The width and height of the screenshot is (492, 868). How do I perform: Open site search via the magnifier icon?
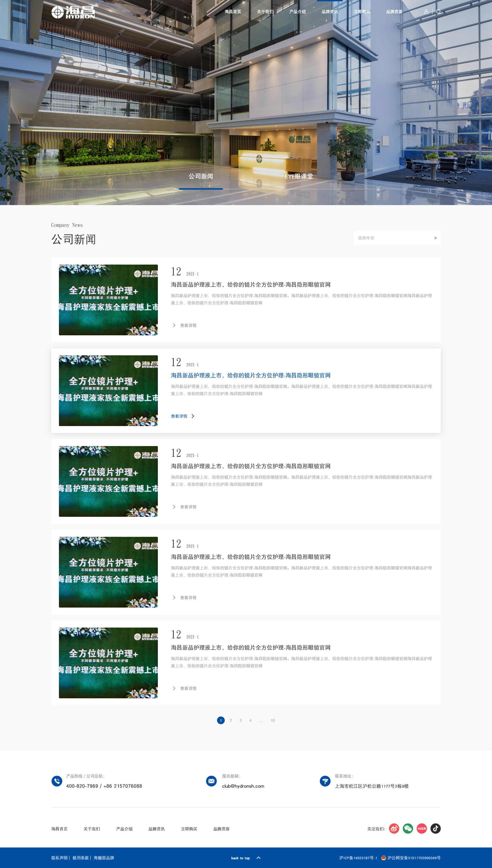[438, 11]
